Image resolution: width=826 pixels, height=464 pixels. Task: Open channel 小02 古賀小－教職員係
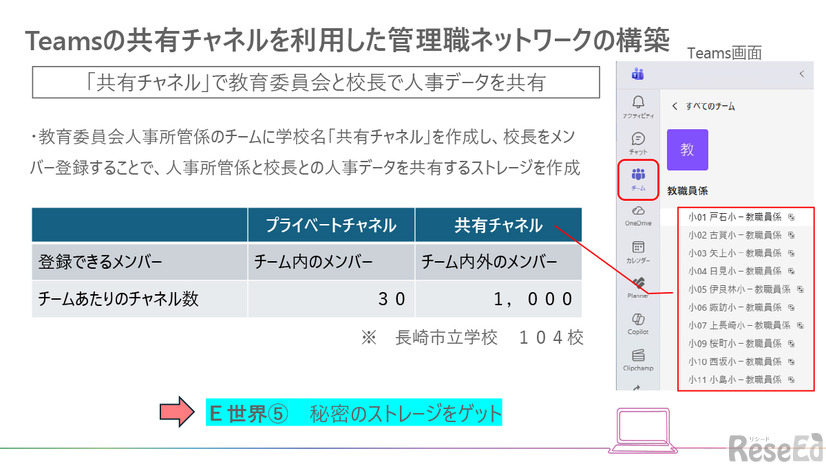pos(734,235)
